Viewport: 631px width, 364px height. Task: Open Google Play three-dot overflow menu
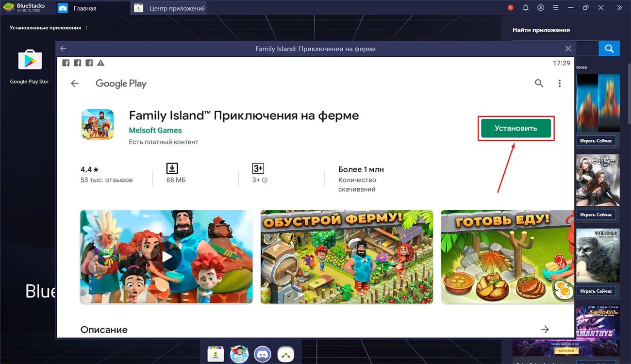[560, 83]
